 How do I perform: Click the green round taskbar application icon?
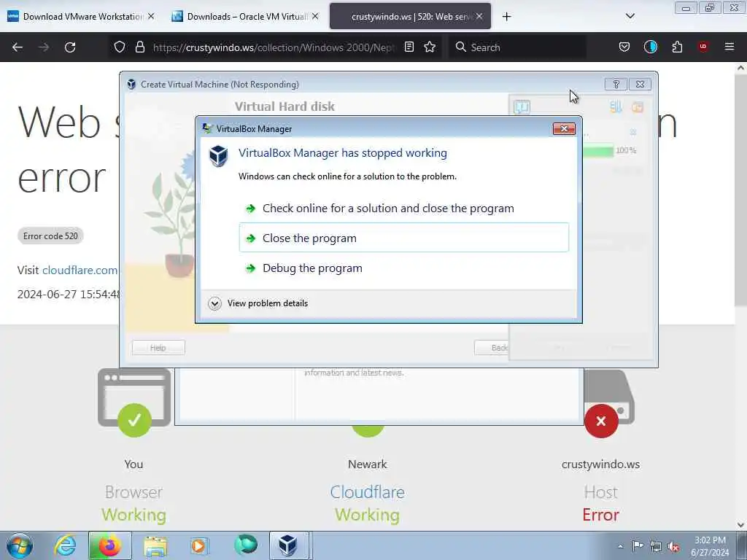[x=246, y=545]
